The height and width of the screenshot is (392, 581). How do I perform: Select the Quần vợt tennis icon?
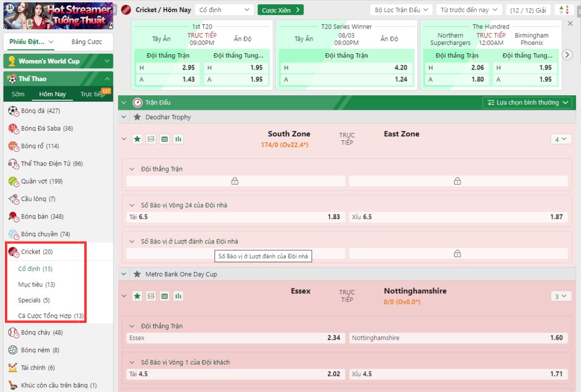point(13,181)
